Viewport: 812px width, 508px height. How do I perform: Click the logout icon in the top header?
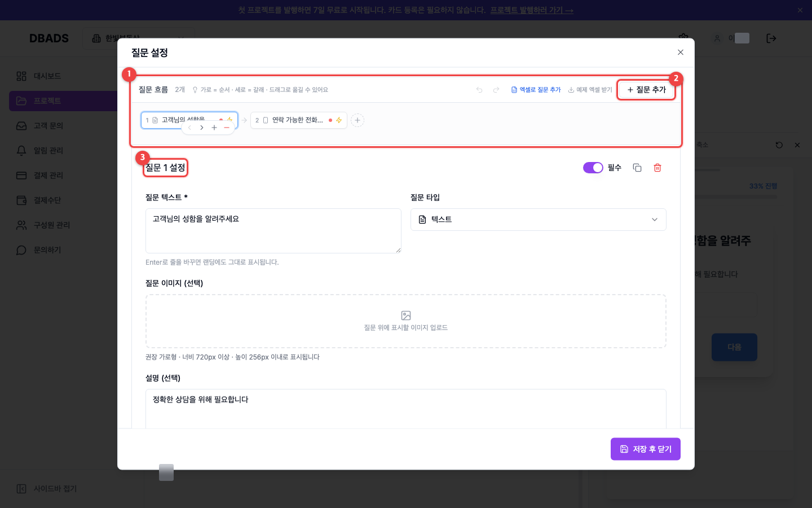click(771, 38)
